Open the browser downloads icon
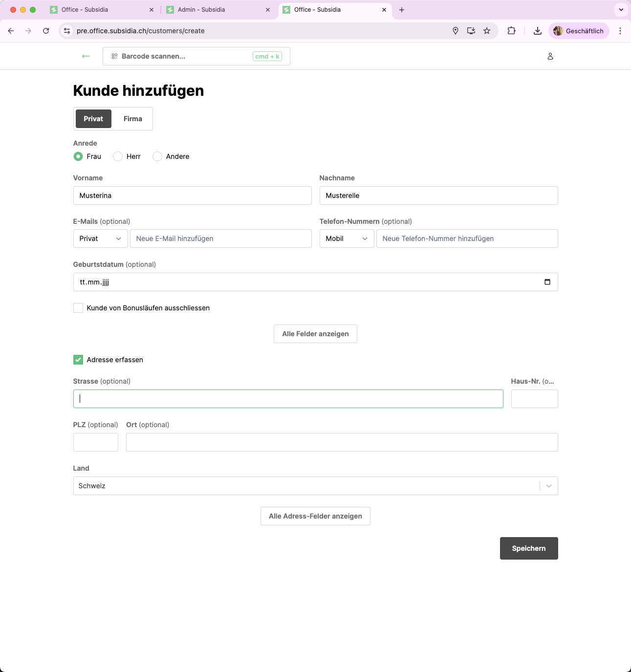The height and width of the screenshot is (672, 631). (x=537, y=31)
